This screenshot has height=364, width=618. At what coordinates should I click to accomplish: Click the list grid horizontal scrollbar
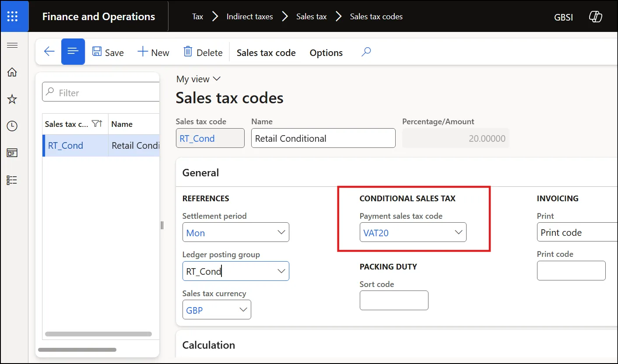tap(98, 334)
